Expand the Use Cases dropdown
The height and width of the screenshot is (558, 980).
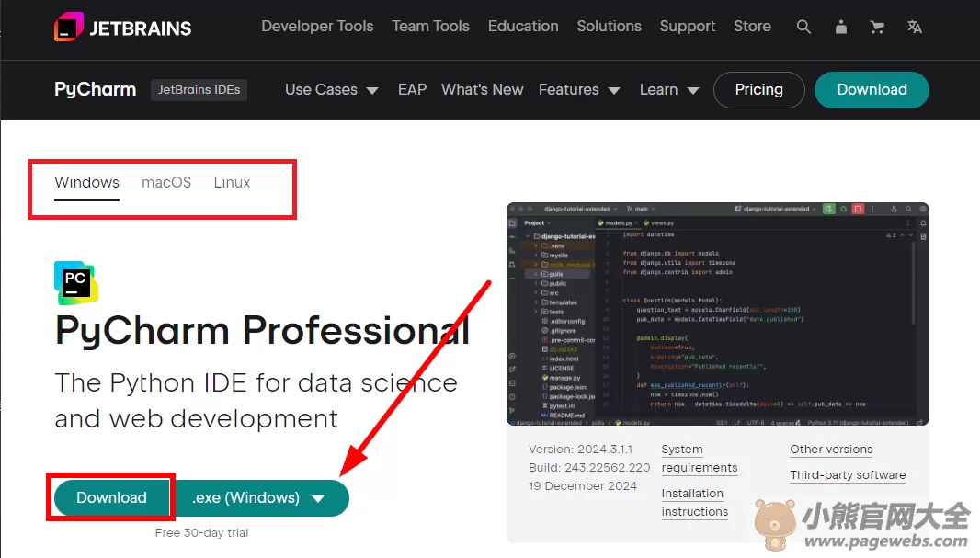click(331, 90)
